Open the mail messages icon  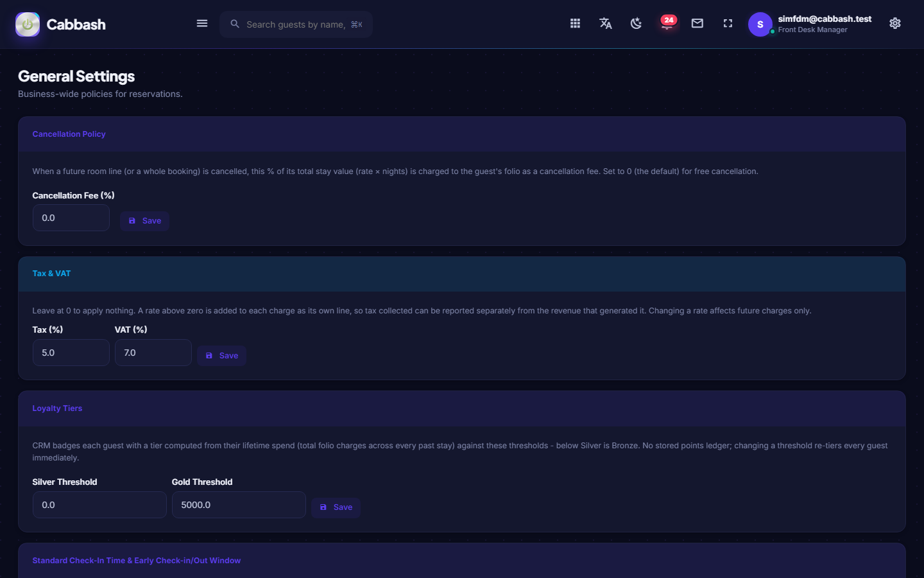(x=697, y=24)
